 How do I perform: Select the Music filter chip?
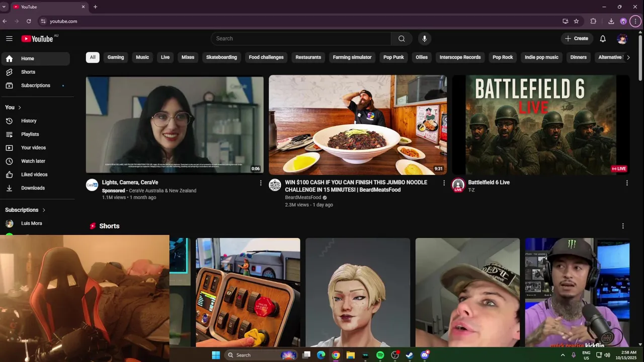point(142,57)
